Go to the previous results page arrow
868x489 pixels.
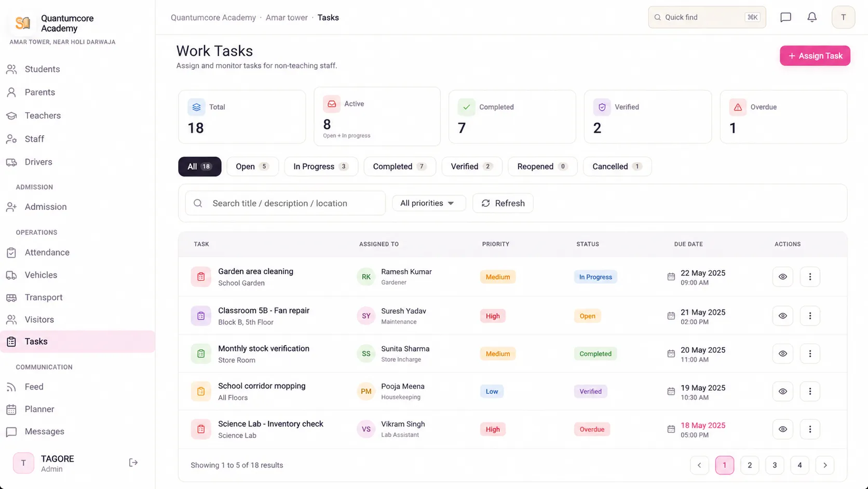pos(699,465)
